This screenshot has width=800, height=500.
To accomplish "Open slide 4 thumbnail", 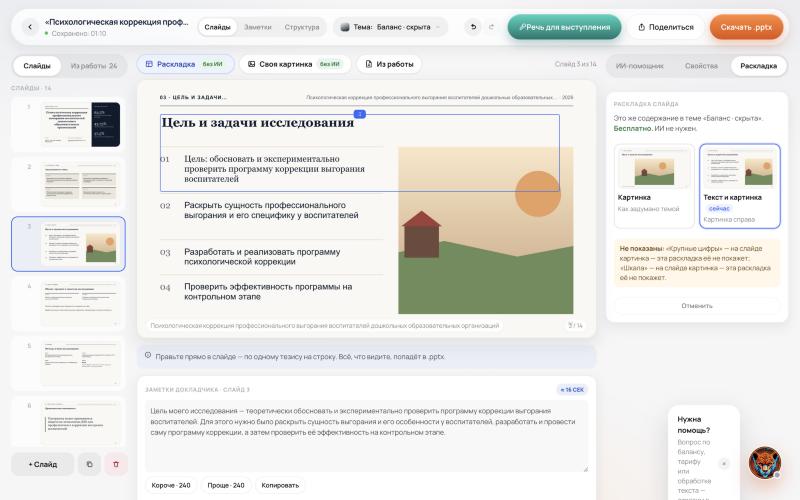I will pos(68,304).
